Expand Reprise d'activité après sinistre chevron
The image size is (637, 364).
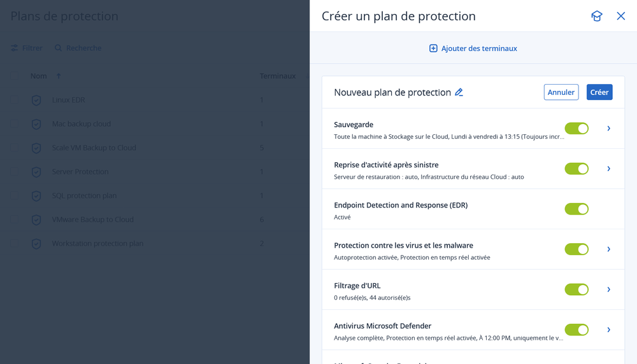coord(608,169)
